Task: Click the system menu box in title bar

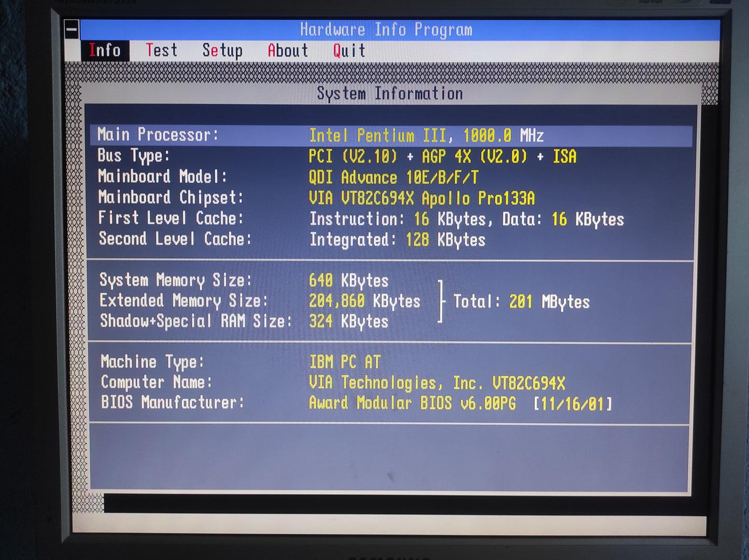Action: [x=72, y=30]
